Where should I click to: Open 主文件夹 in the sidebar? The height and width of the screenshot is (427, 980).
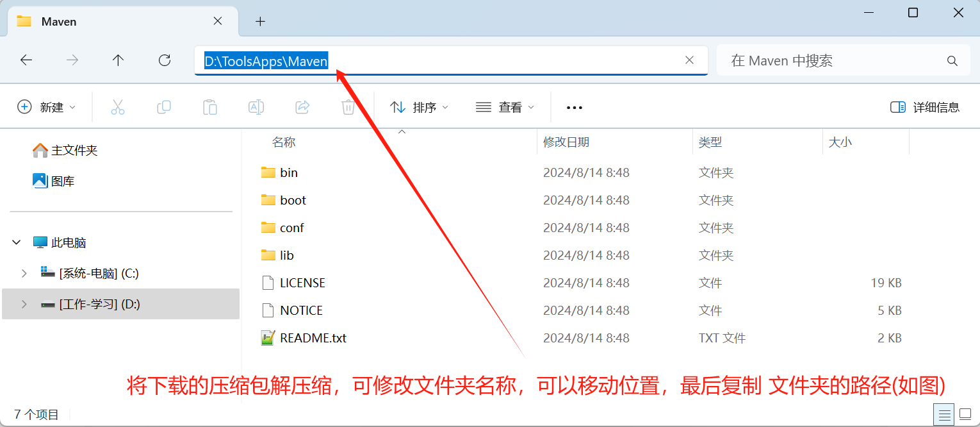point(65,150)
